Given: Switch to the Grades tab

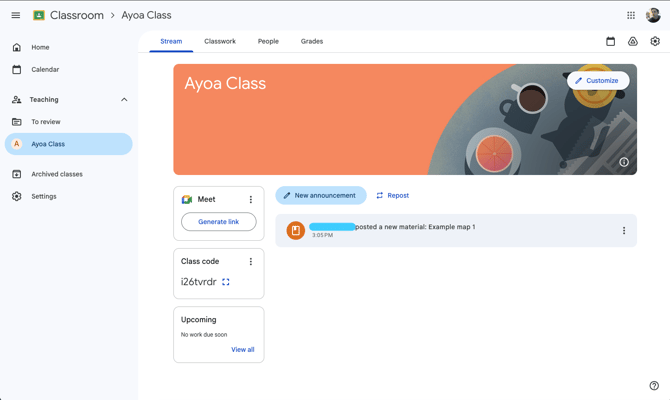Looking at the screenshot, I should pyautogui.click(x=312, y=42).
